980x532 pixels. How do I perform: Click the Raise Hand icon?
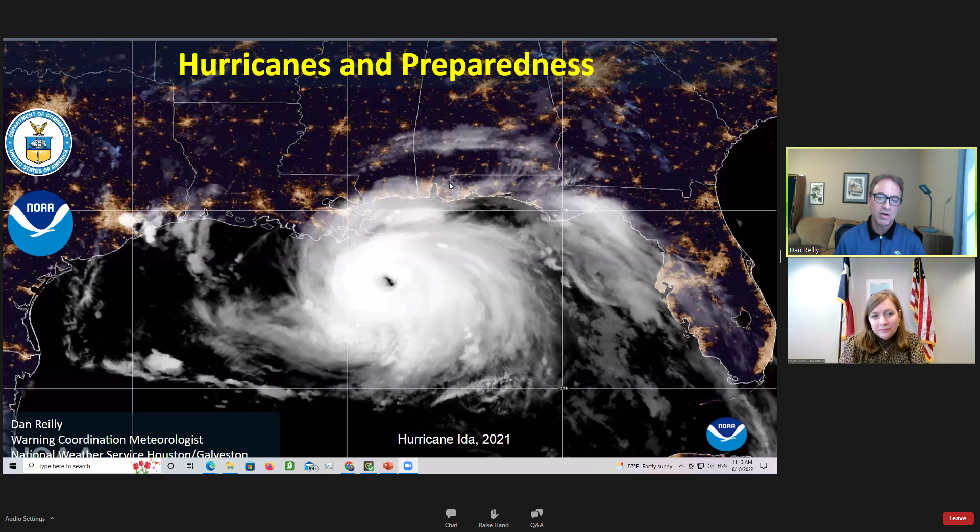pos(494,518)
